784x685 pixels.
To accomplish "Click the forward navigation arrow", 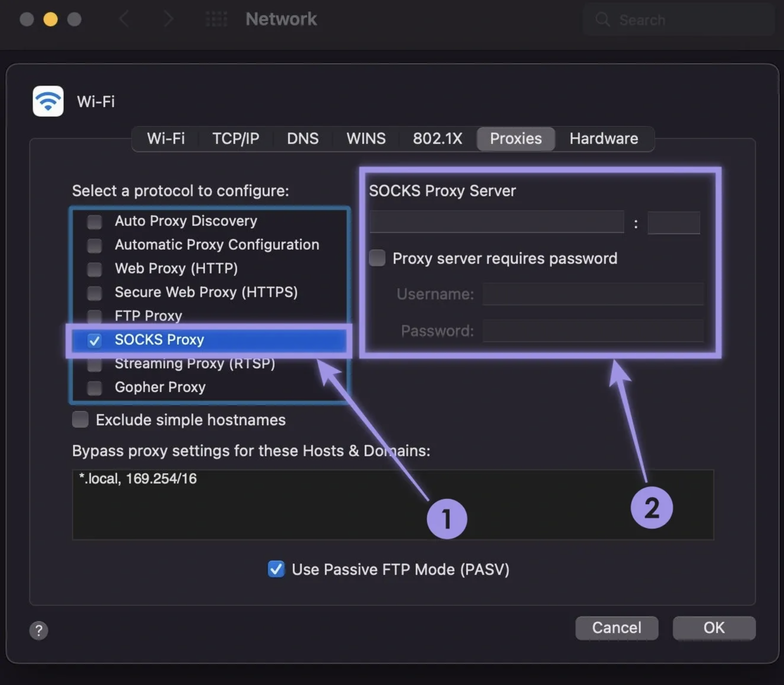I will (x=168, y=19).
